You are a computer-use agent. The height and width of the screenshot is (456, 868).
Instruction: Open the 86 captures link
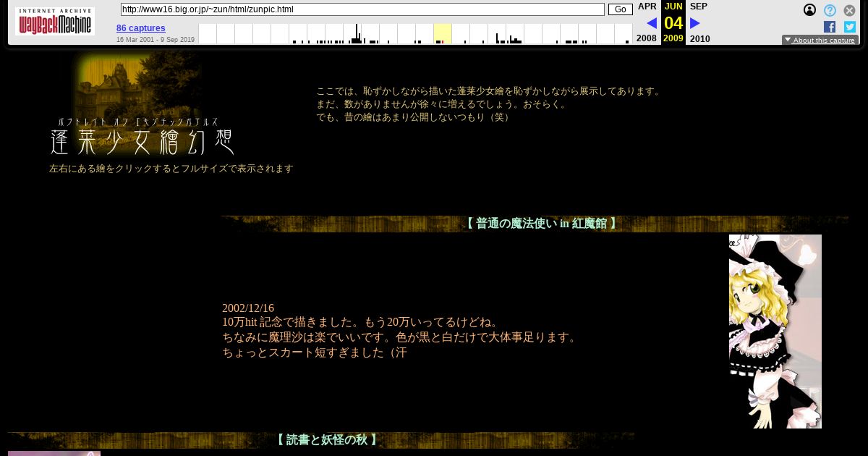tap(141, 28)
